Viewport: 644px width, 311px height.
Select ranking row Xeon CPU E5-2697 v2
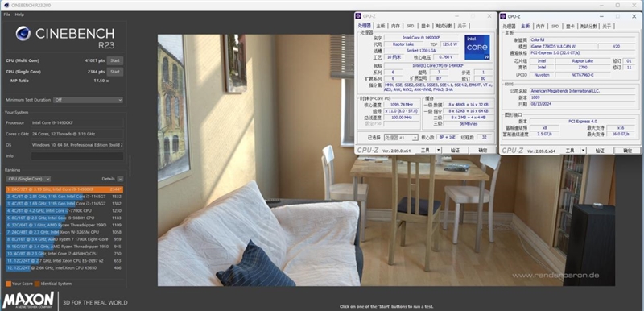tap(64, 260)
